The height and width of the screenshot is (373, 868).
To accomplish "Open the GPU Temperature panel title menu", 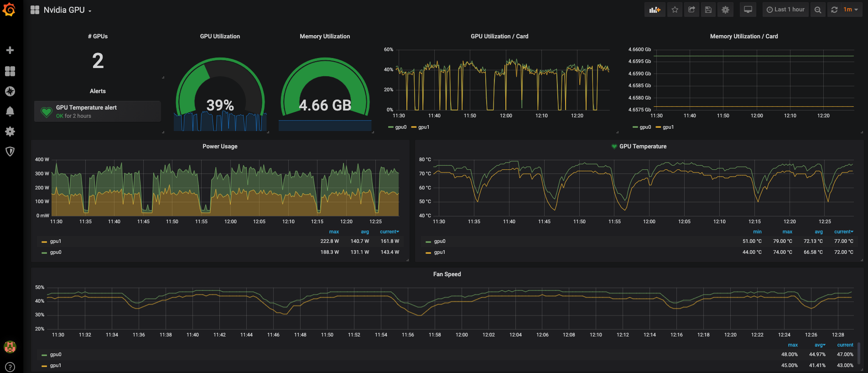I will pos(643,147).
